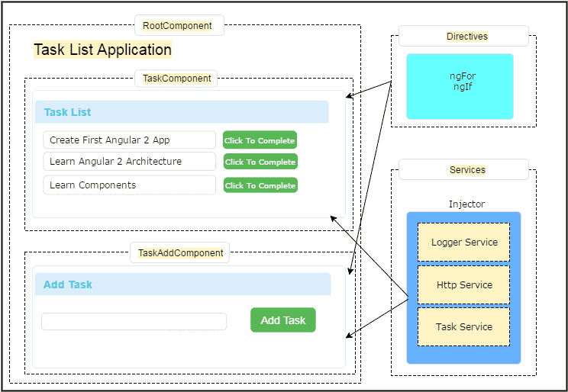This screenshot has width=568, height=392.
Task: Select the Learn Angular 2 Architecture field
Action: tap(129, 162)
